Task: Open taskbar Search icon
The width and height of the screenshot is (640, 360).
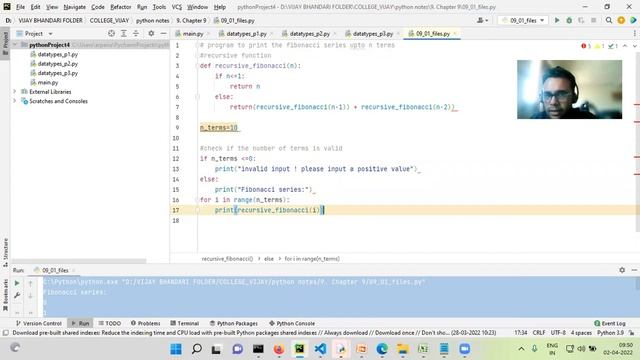Action: click(x=197, y=349)
